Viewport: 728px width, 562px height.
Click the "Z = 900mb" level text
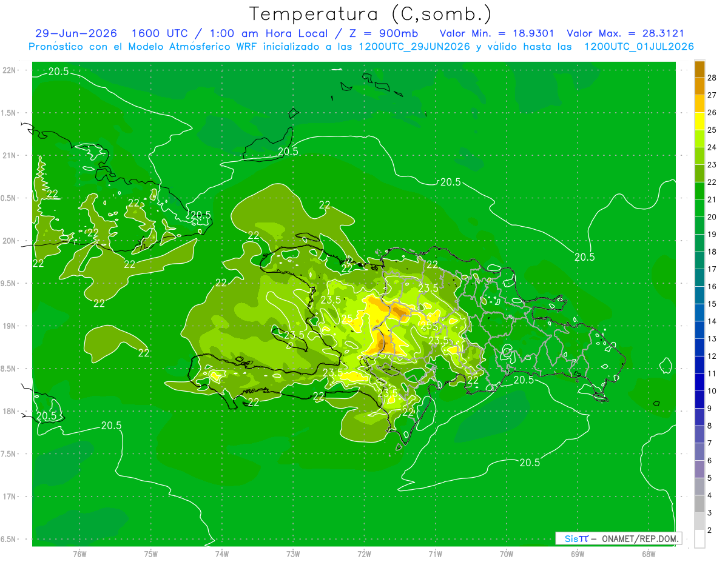coord(383,34)
